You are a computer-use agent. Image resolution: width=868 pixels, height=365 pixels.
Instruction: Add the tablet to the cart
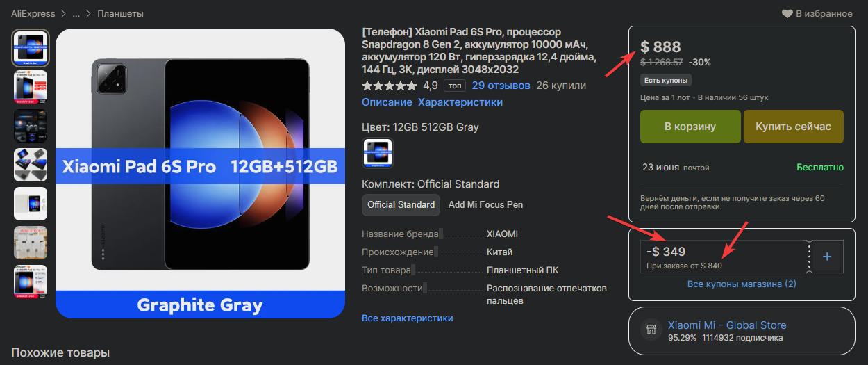click(x=690, y=127)
